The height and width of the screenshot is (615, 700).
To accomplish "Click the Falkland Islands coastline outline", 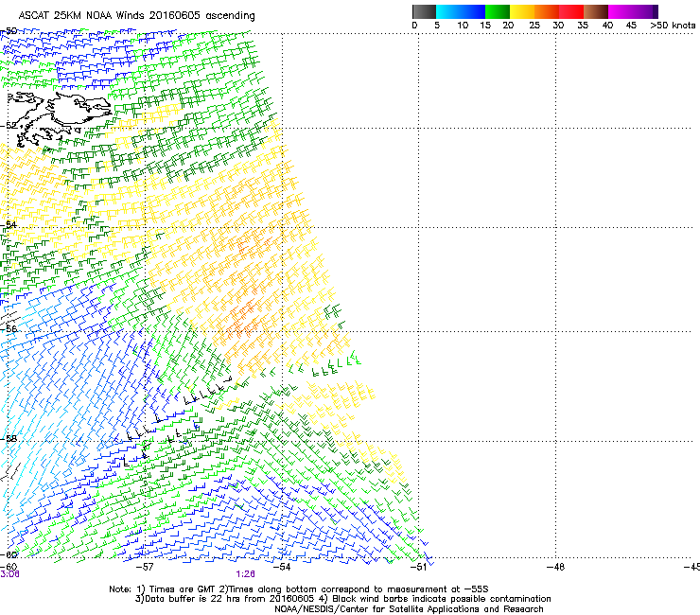I will [x=58, y=118].
